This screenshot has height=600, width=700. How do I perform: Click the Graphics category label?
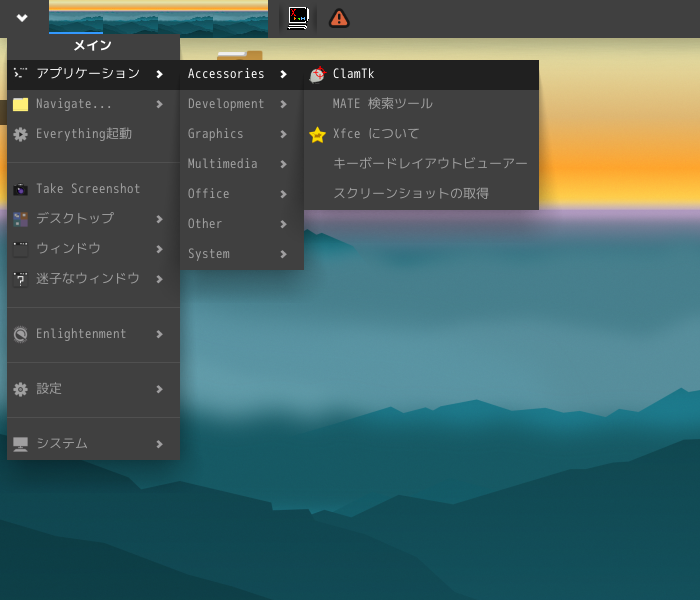tap(215, 134)
